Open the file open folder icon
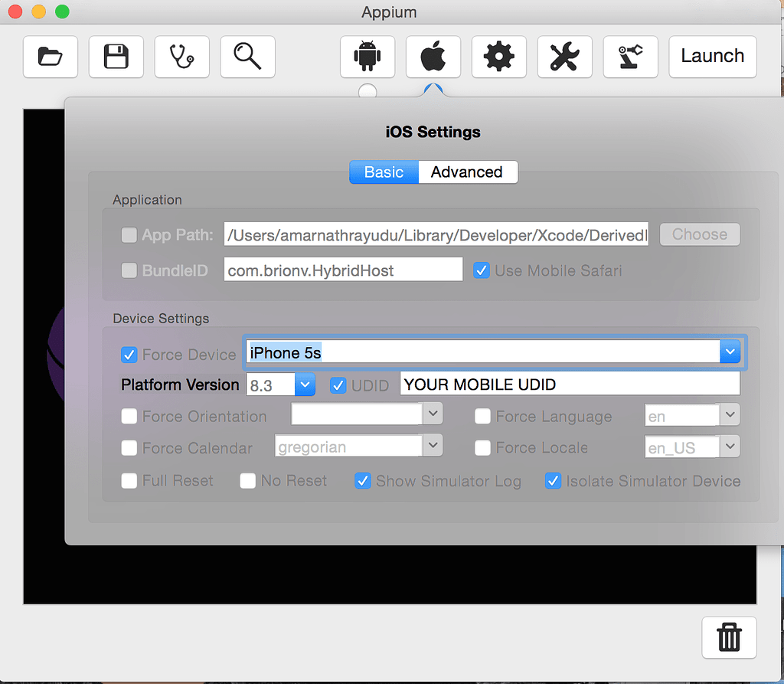 (x=50, y=56)
